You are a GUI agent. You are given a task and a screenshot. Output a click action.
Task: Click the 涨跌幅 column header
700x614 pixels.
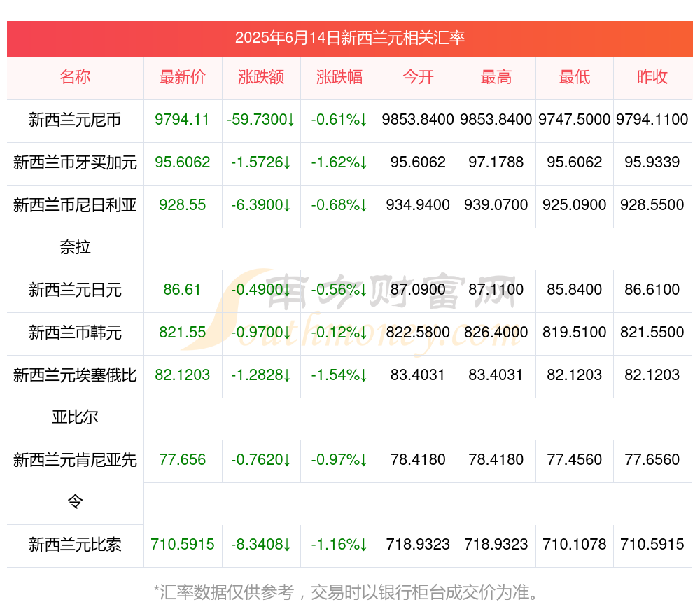(x=339, y=77)
